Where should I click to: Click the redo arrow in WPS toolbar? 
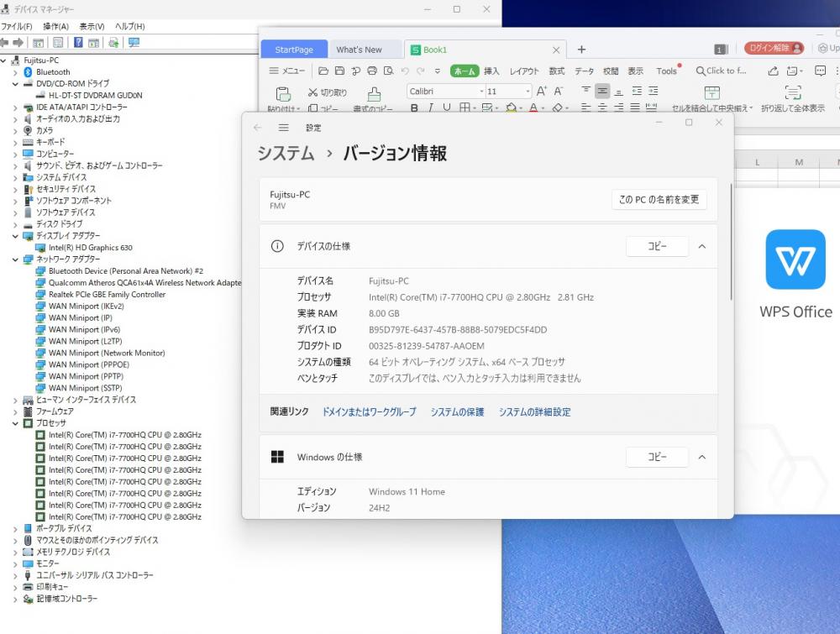click(421, 71)
